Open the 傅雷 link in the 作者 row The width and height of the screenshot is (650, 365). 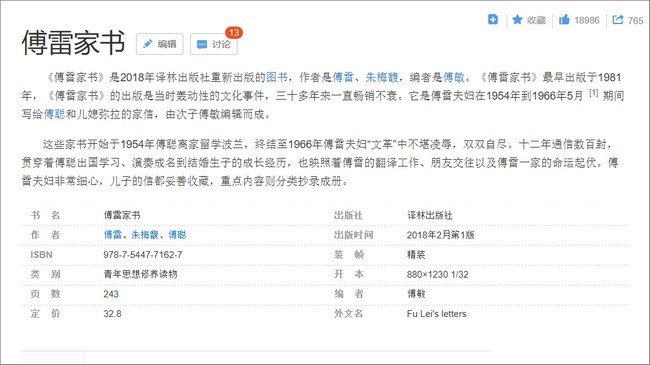112,235
